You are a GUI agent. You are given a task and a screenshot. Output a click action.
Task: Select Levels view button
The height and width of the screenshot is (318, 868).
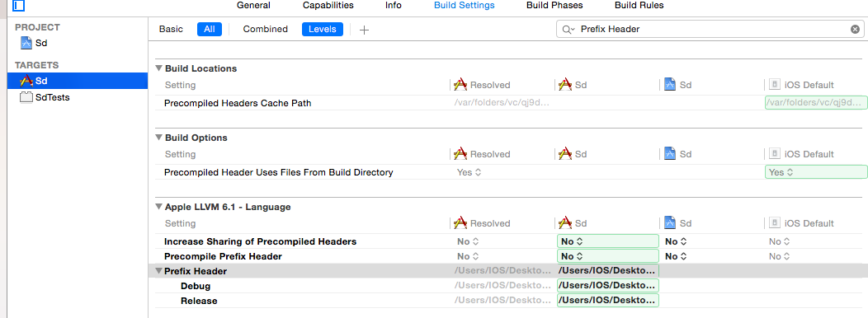(322, 30)
